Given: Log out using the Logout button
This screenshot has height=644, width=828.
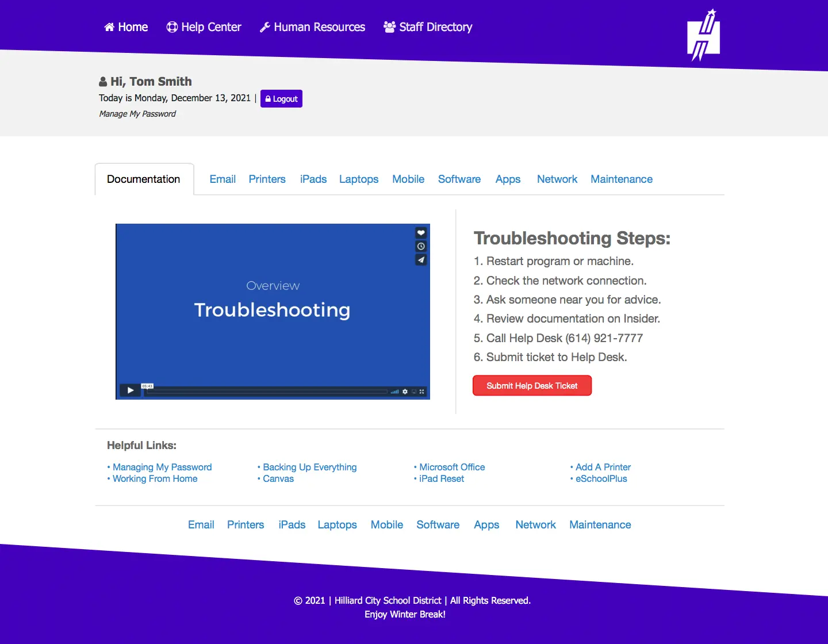Looking at the screenshot, I should click(281, 99).
